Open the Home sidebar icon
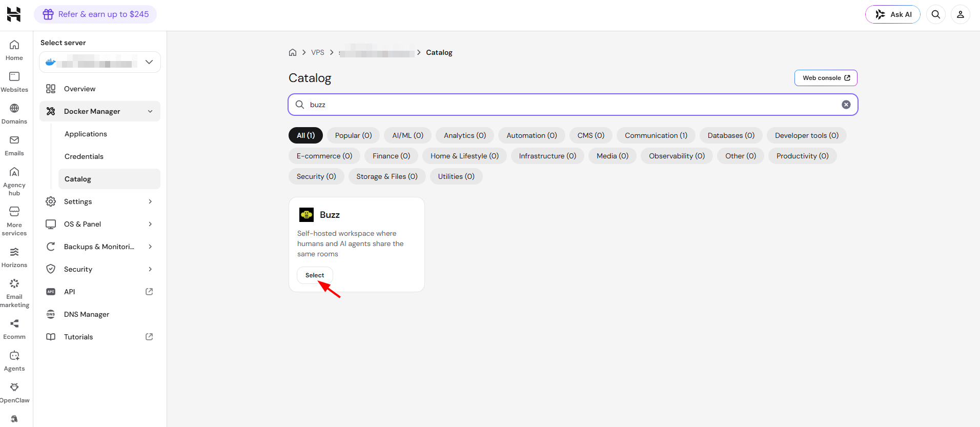This screenshot has width=980, height=427. coord(14,50)
